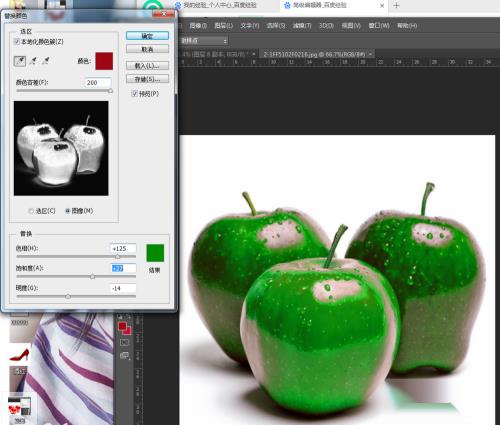Click the black-and-white mask preview image
This screenshot has height=425, width=500.
61,148
